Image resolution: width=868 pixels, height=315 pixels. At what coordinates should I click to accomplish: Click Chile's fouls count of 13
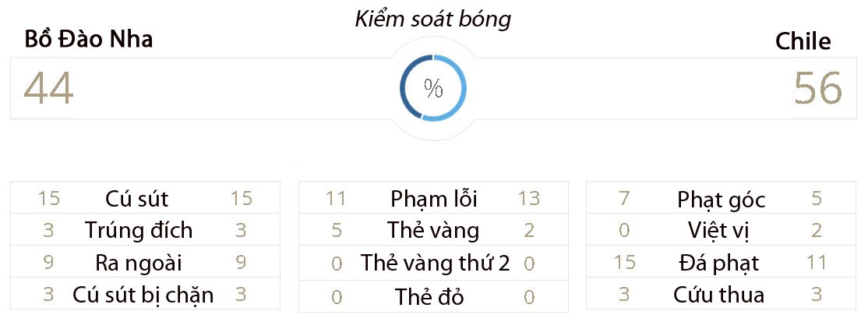point(528,199)
